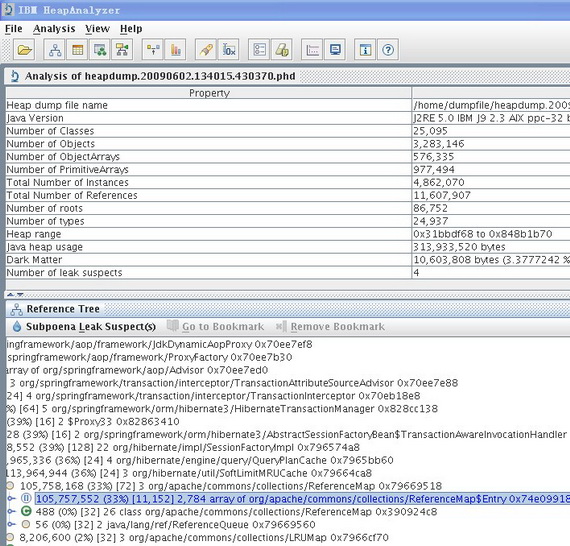Open the File menu
This screenshot has height=546, width=570.
14,28
